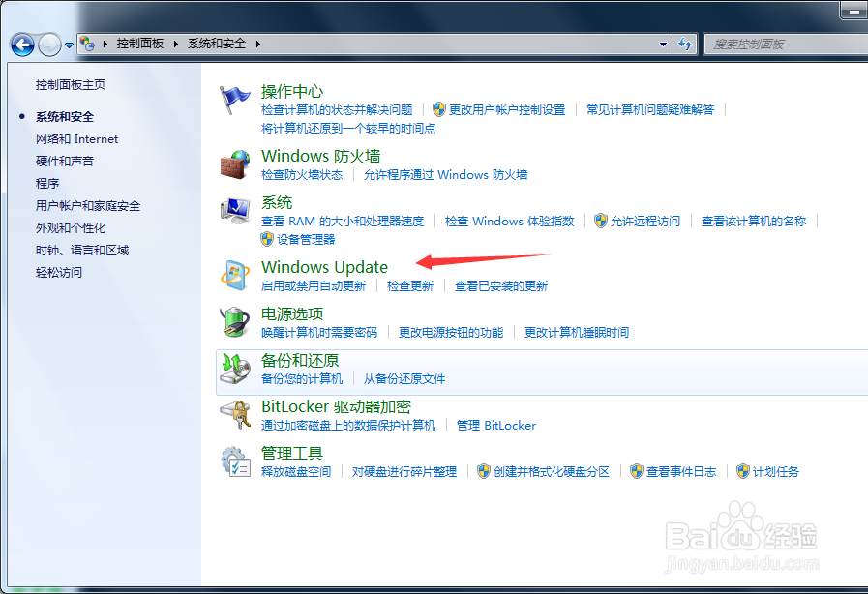This screenshot has width=868, height=594.
Task: Click the refresh icon in the address bar
Action: tap(683, 44)
